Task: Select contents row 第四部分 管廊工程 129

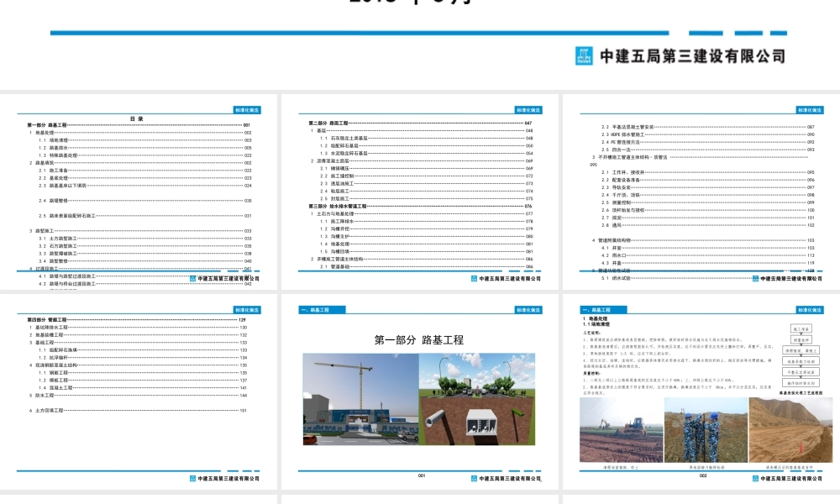Action: tap(137, 320)
